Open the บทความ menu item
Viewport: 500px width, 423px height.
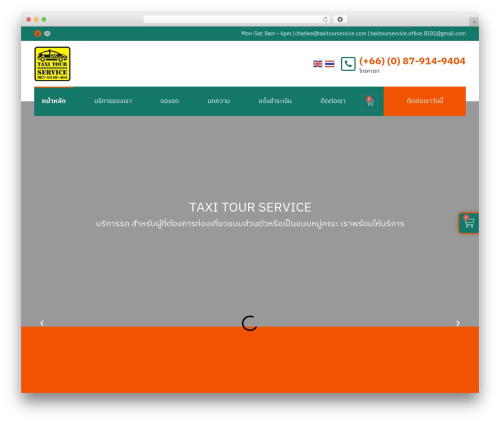click(219, 101)
